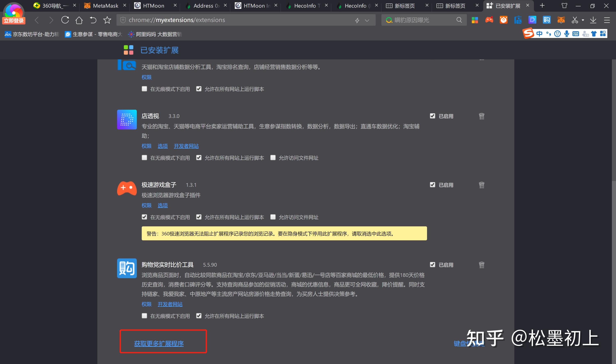Click the Sogou voice microphone icon
This screenshot has width=616, height=364.
[x=566, y=34]
